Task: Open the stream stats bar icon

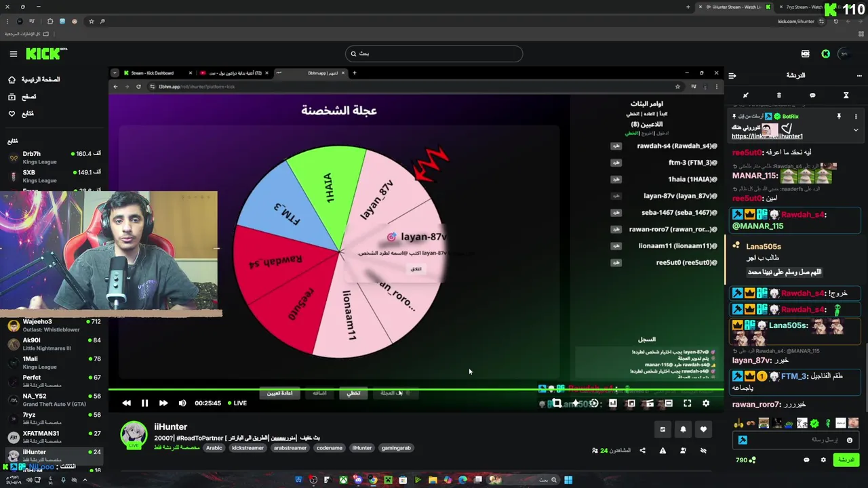Action: point(612,403)
